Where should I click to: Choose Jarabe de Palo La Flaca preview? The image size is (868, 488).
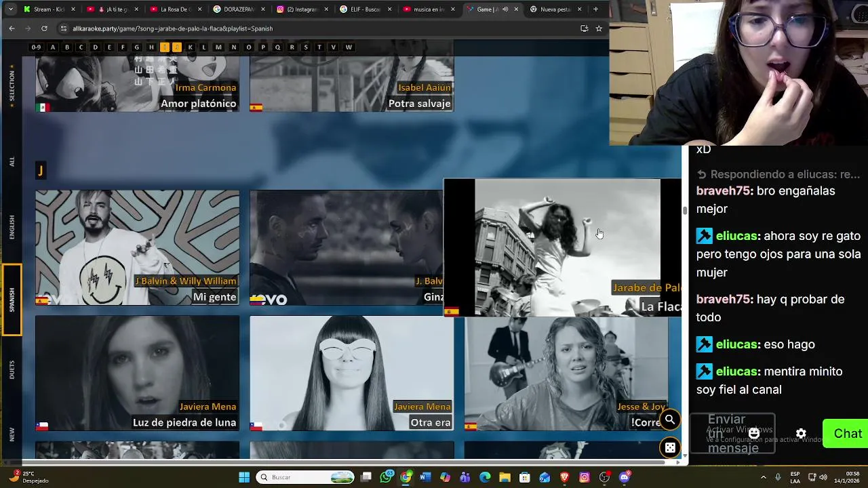(562, 247)
